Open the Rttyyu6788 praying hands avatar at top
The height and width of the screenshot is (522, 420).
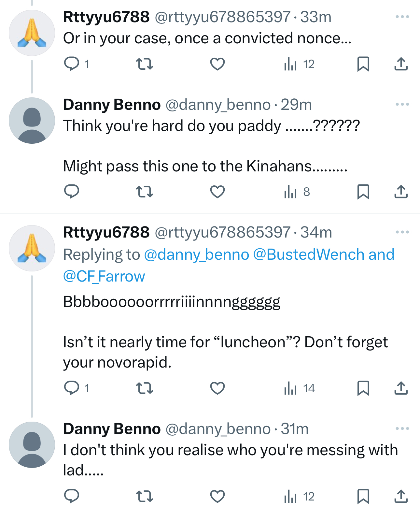32,33
